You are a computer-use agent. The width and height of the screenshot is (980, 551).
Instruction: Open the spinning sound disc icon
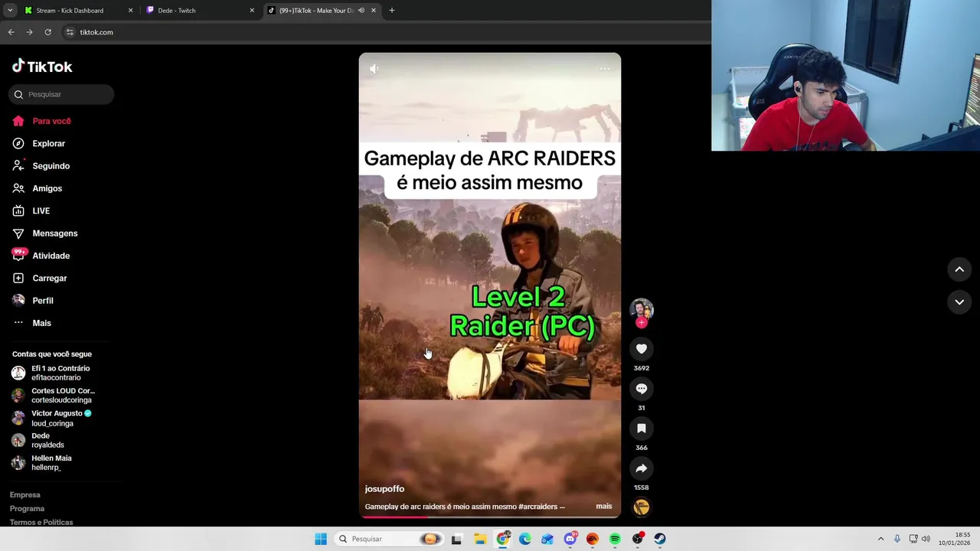[x=642, y=507]
